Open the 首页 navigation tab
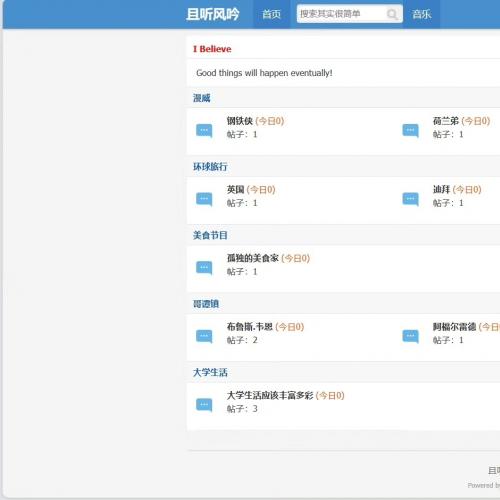The height and width of the screenshot is (500, 500). coord(271,14)
